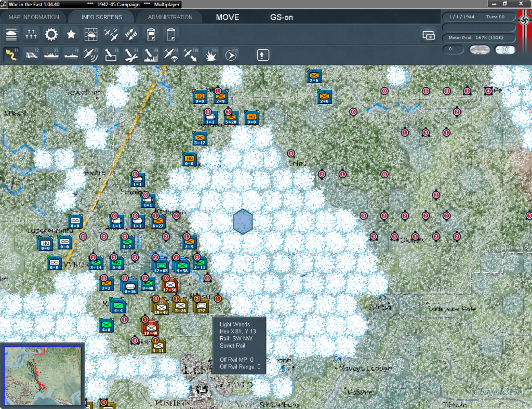Select the orange 5=28 unit counter
This screenshot has width=532, height=409.
pos(231,118)
